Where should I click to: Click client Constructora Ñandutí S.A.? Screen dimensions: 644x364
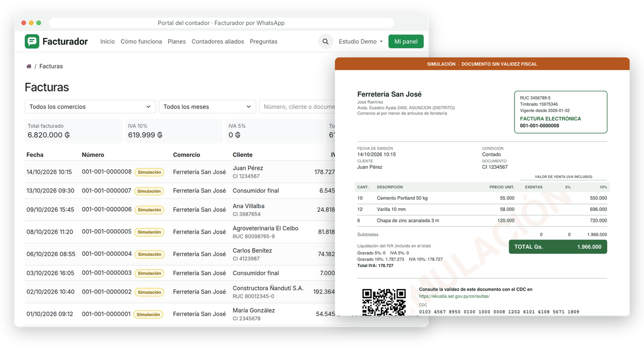coord(268,288)
